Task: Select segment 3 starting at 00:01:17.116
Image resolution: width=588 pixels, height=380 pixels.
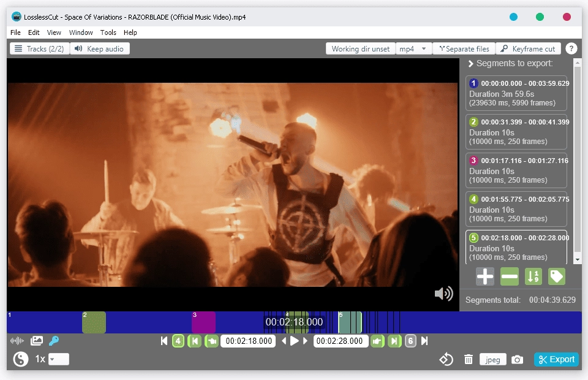Action: coord(516,170)
